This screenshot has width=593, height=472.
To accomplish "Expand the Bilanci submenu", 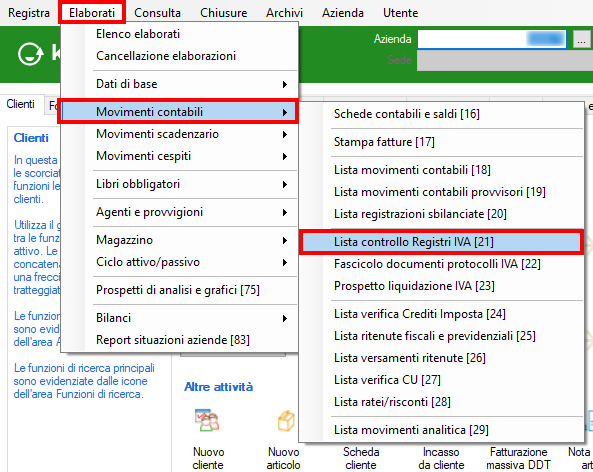I will point(285,318).
